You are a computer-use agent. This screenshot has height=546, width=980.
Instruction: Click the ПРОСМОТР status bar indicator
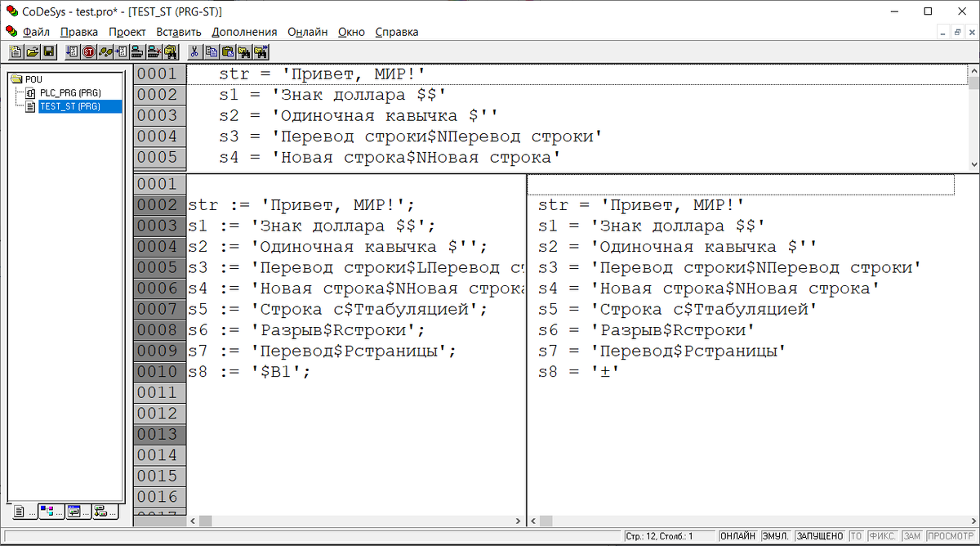pos(950,536)
